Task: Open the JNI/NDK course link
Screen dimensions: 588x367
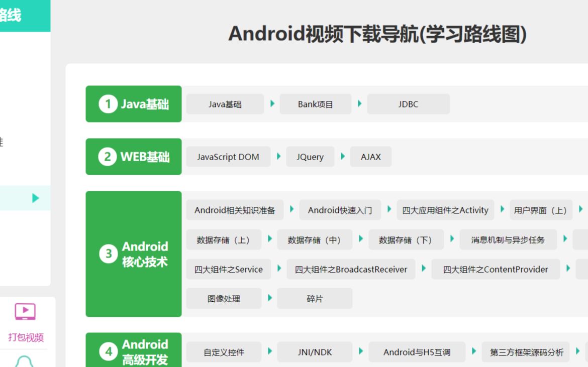Action: [x=315, y=352]
